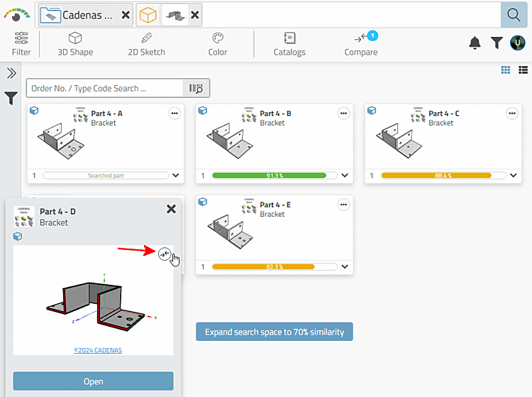Click the 91.3% similarity bar of Part 4 - B
This screenshot has height=397, width=532.
[275, 175]
